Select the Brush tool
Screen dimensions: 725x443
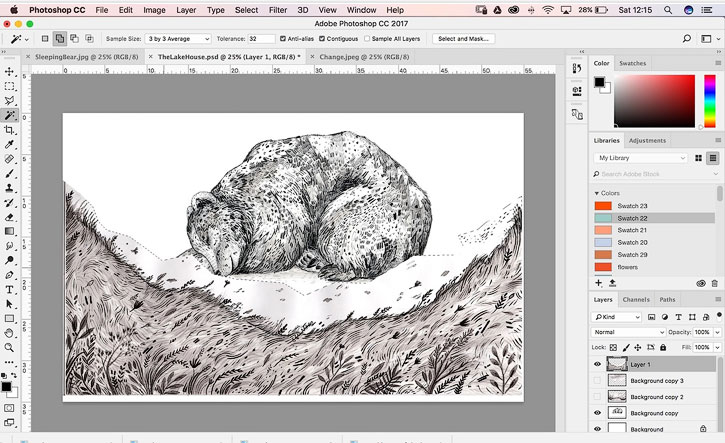pos(9,173)
